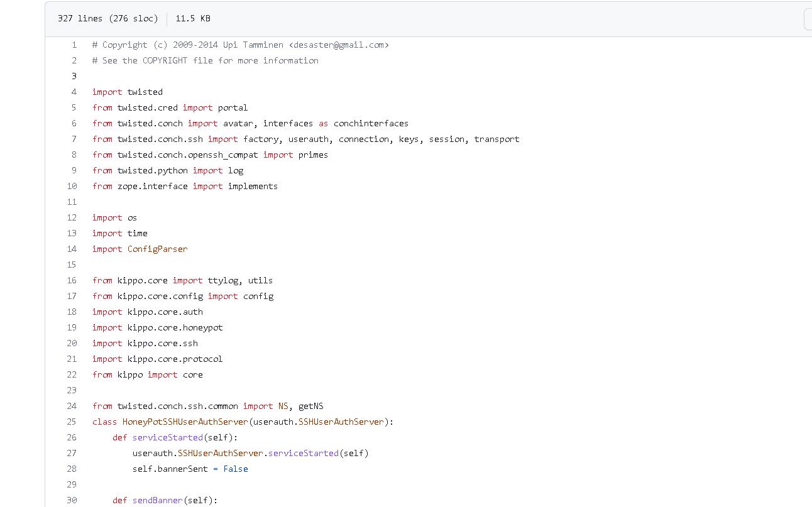Click 'conchinterfaces' alias on line 6
The image size is (812, 507).
coord(371,123)
